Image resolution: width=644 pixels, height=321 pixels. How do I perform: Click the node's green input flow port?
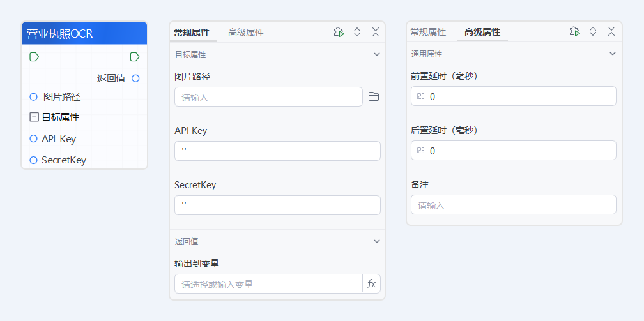pos(34,57)
